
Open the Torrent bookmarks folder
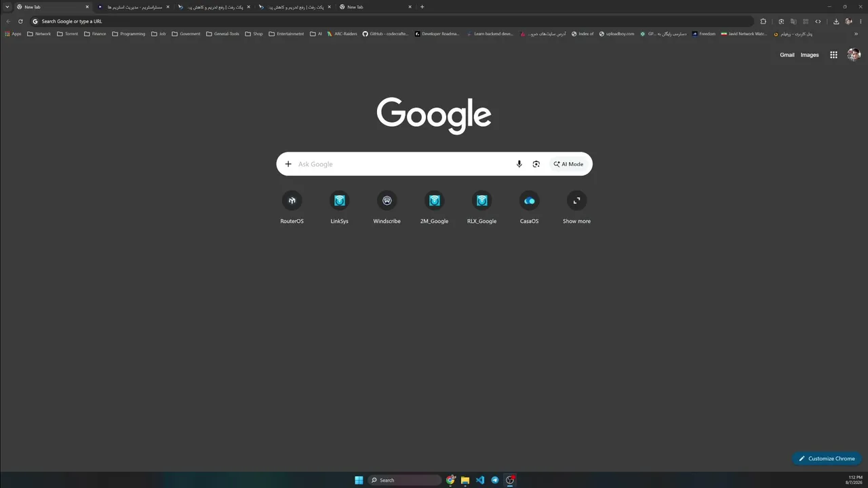coord(67,34)
